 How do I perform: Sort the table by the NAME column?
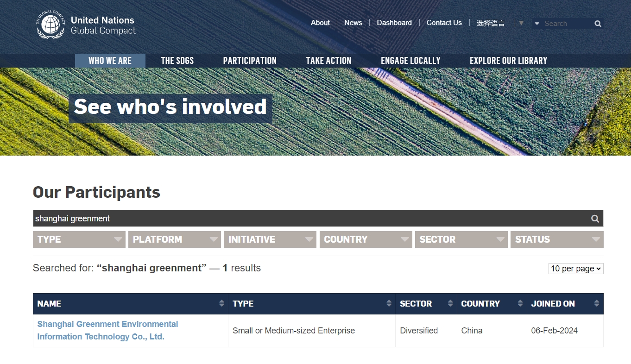pyautogui.click(x=131, y=304)
